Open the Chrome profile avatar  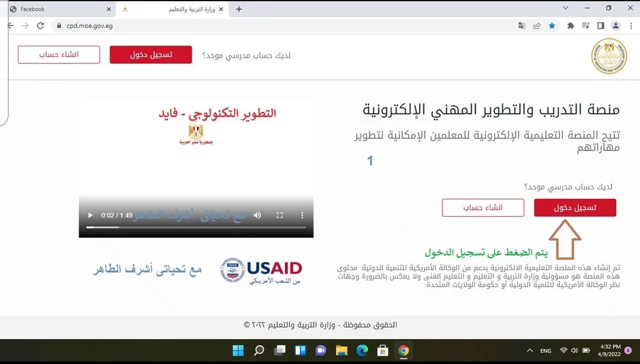(616, 26)
